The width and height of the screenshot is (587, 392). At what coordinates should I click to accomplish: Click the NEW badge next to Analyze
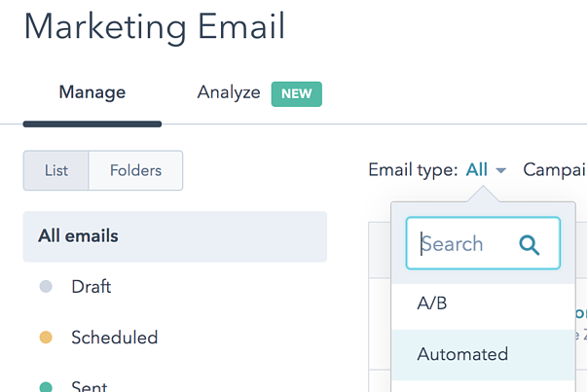[x=296, y=93]
